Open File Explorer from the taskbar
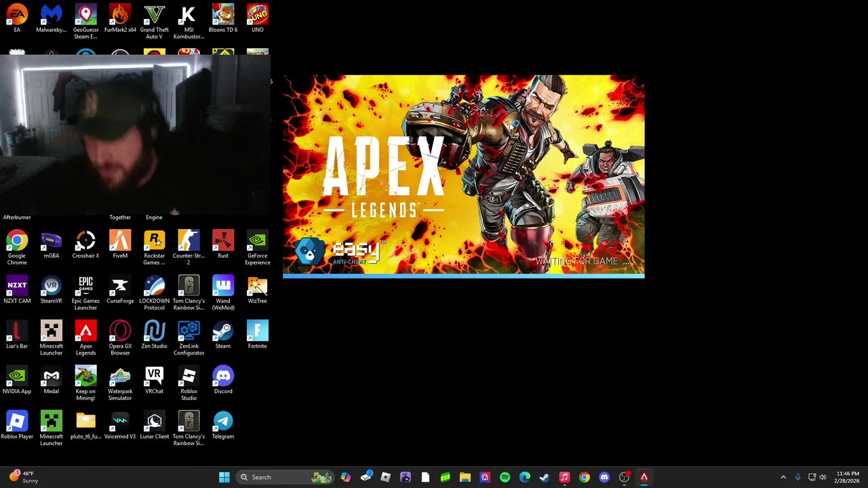Image resolution: width=868 pixels, height=488 pixels. (465, 477)
